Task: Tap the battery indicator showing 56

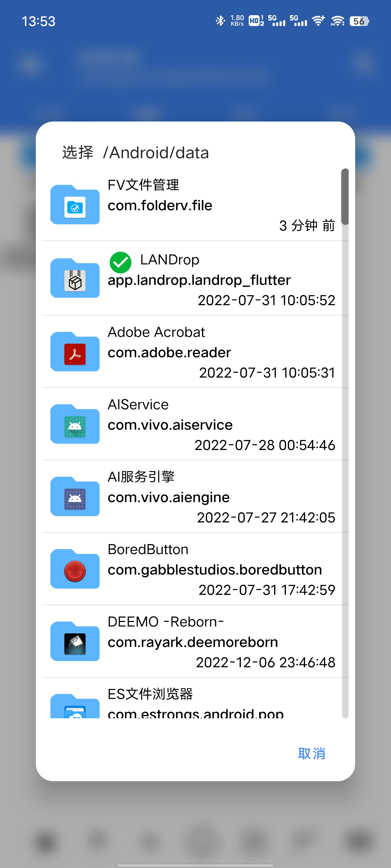Action: click(359, 21)
